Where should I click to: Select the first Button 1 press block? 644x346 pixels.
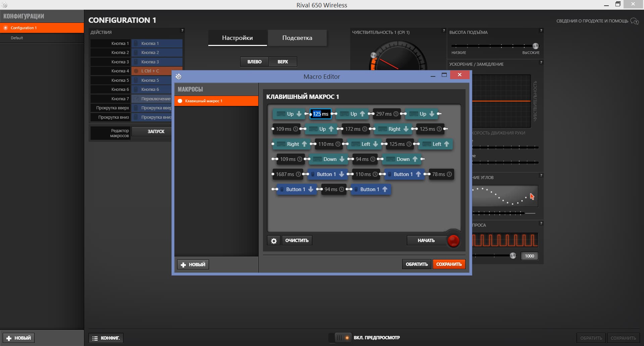[327, 174]
